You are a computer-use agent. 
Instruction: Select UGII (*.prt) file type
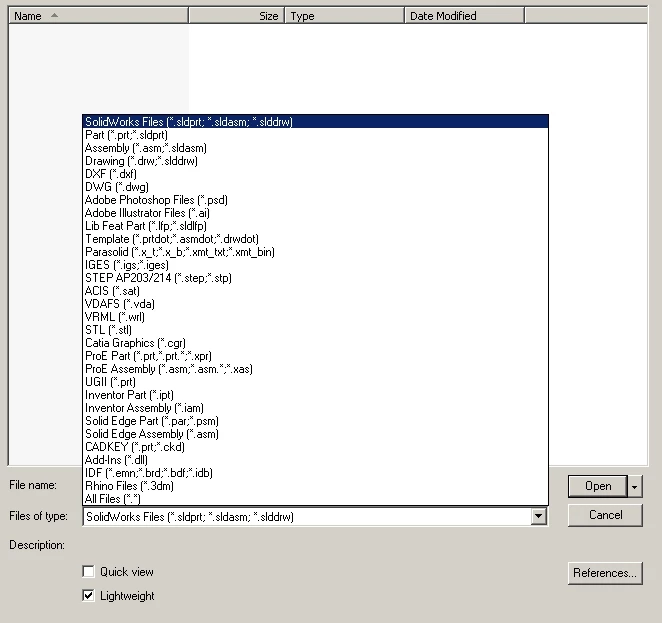pos(315,382)
